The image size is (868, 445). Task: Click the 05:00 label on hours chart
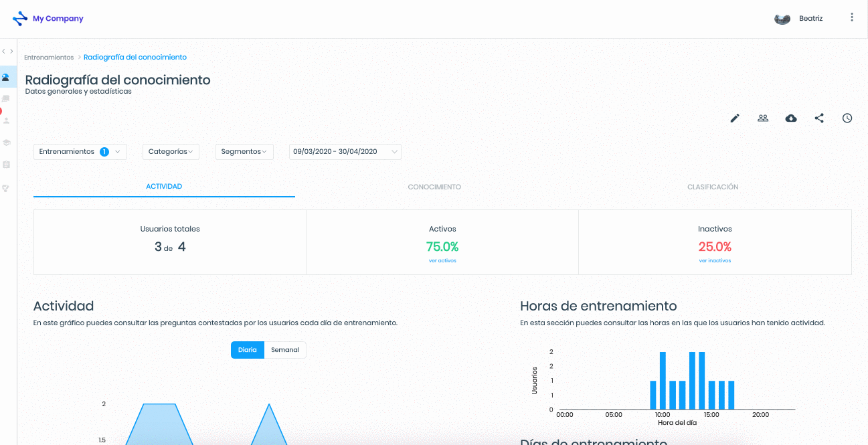coord(614,415)
